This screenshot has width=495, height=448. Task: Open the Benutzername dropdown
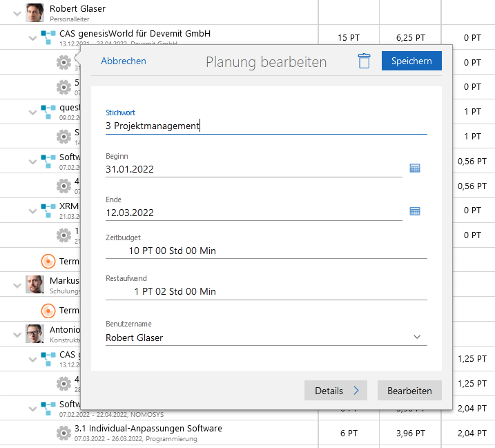416,337
